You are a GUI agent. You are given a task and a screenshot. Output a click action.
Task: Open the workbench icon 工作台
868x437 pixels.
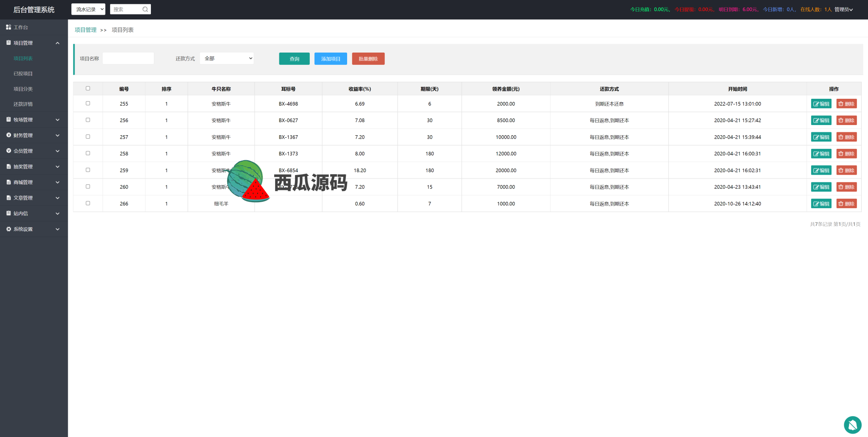pyautogui.click(x=8, y=27)
